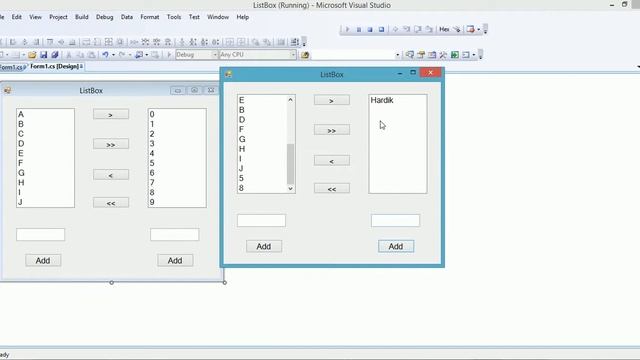This screenshot has width=640, height=360.
Task: Toggle Hex display in debug toolbar
Action: [x=444, y=29]
